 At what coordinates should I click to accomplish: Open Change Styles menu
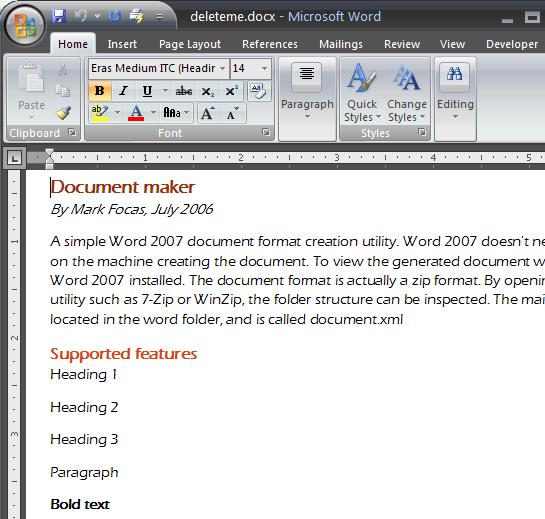(x=406, y=93)
